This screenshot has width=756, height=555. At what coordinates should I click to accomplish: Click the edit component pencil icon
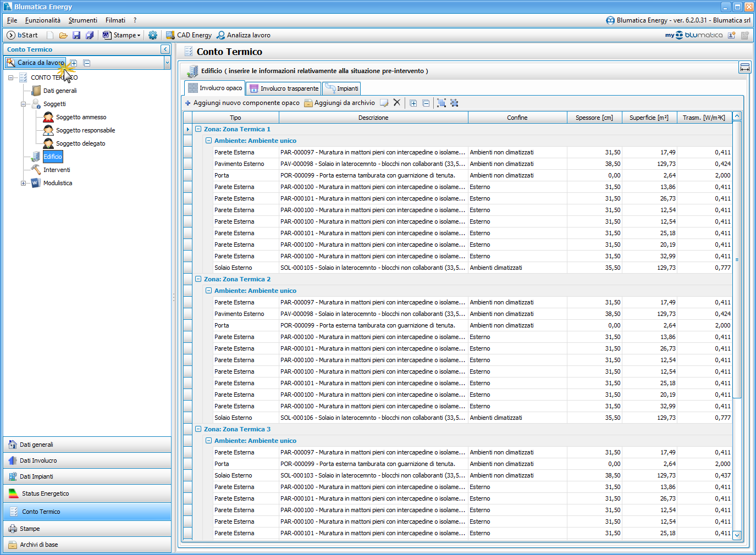click(384, 103)
